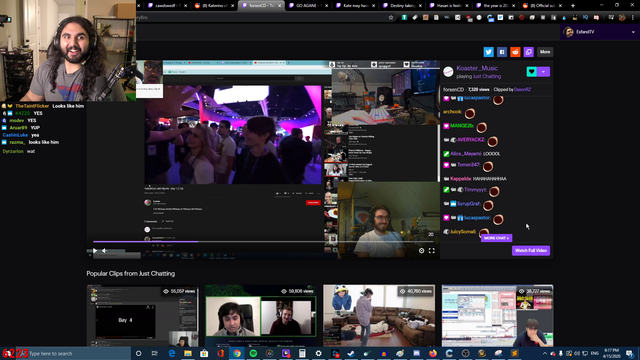
Task: Open Microsoft Store from the taskbar
Action: click(x=204, y=353)
